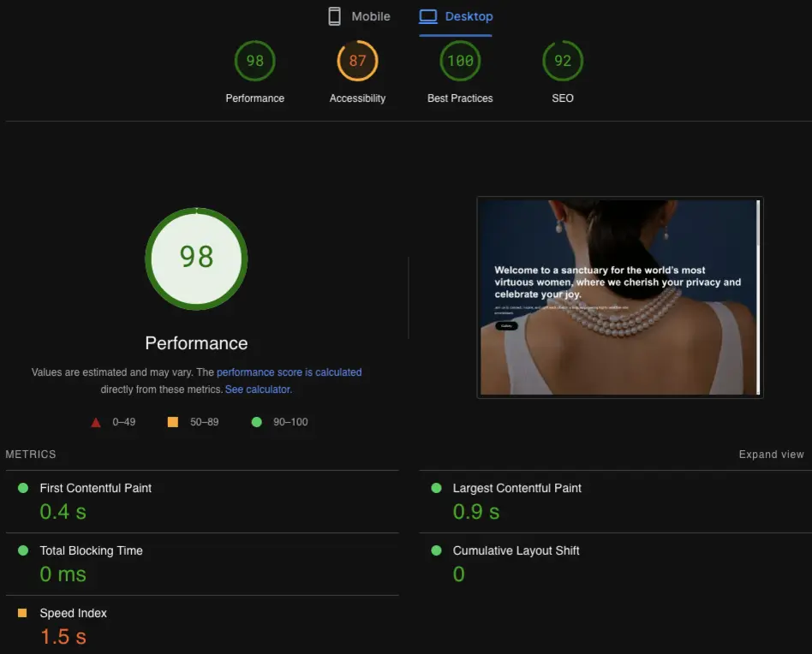Click the mobile phone icon

click(332, 15)
